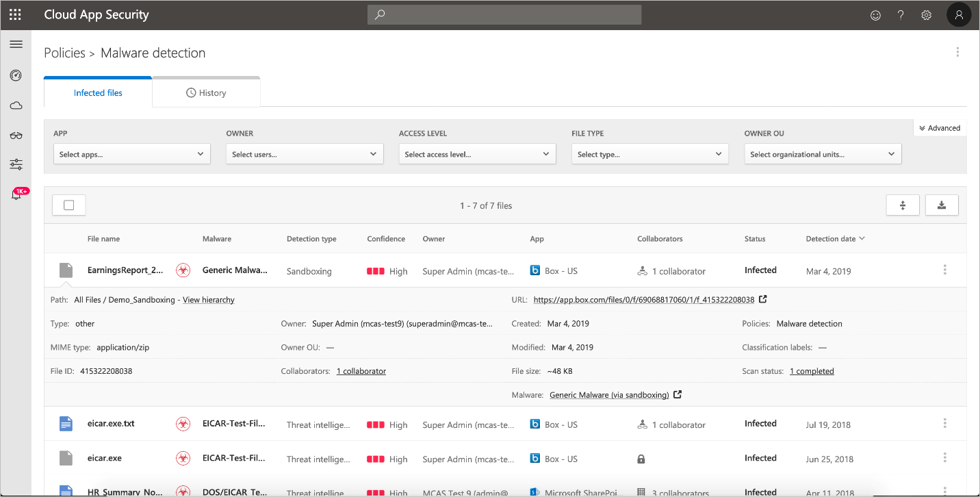The width and height of the screenshot is (980, 497).
Task: Open the 1 completed scan status link
Action: (x=812, y=370)
